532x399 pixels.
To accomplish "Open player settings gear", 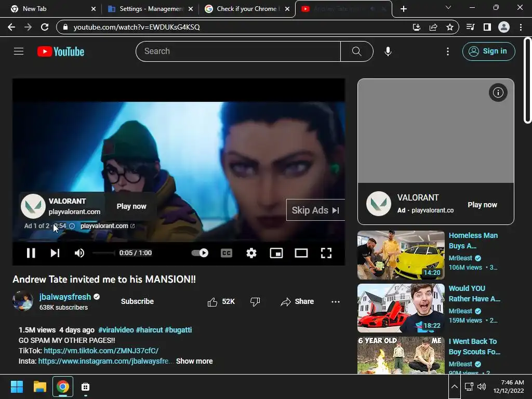I will (x=251, y=253).
